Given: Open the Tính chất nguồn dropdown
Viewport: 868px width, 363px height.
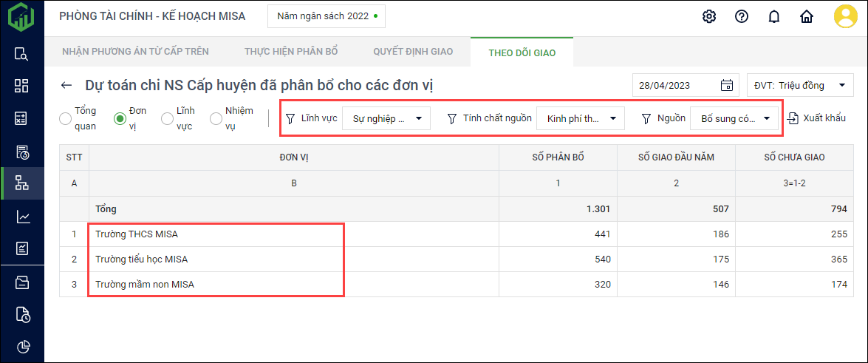Looking at the screenshot, I should click(581, 118).
